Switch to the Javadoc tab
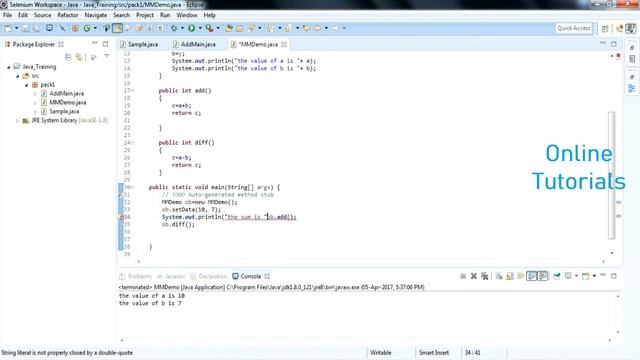The width and height of the screenshot is (640, 360). 171,276
